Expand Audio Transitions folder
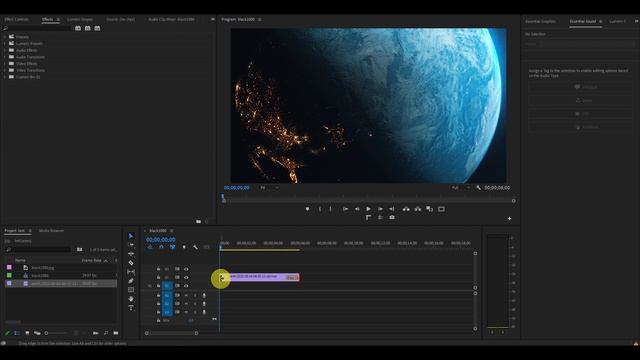The height and width of the screenshot is (360, 640). click(5, 57)
